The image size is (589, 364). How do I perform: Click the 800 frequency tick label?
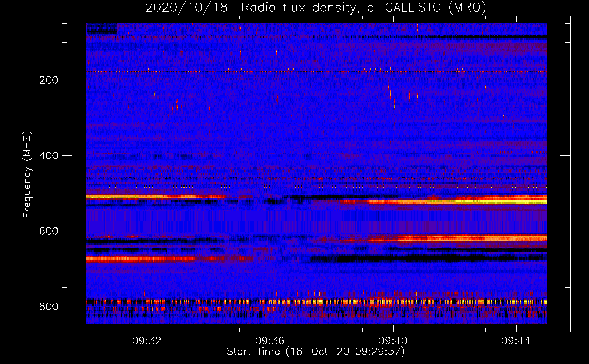(x=49, y=307)
